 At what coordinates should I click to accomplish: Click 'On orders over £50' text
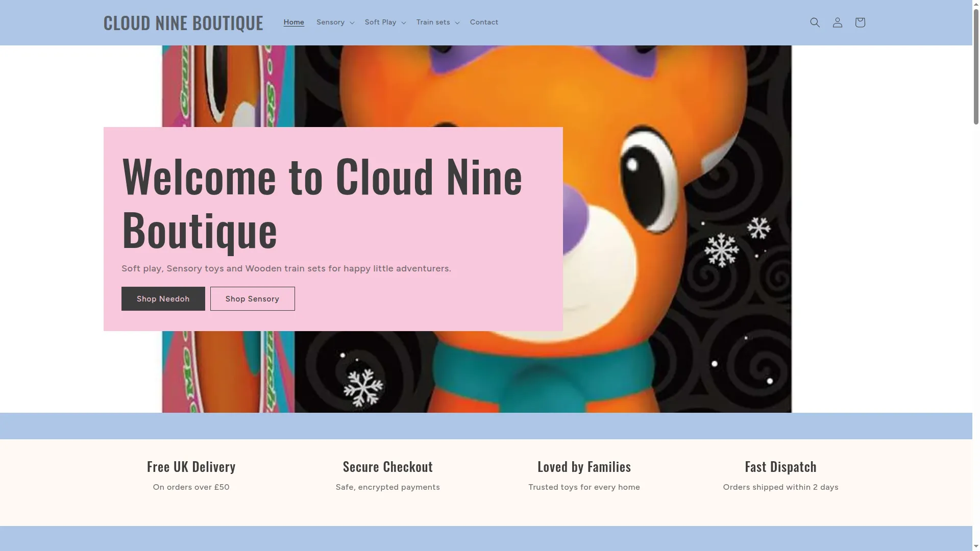tap(191, 487)
